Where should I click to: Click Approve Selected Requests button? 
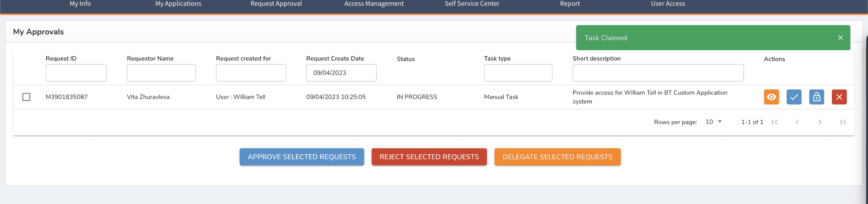click(302, 157)
